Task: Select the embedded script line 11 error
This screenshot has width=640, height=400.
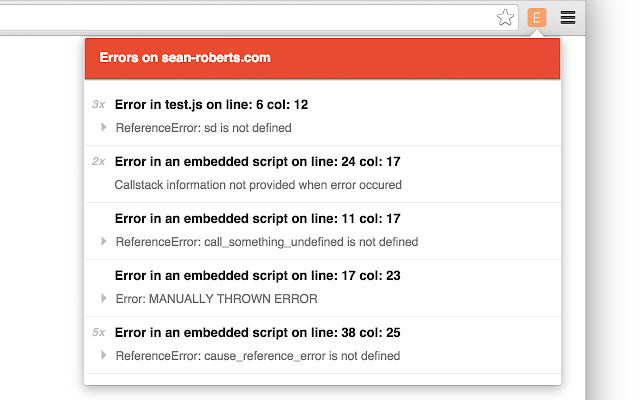Action: point(258,218)
